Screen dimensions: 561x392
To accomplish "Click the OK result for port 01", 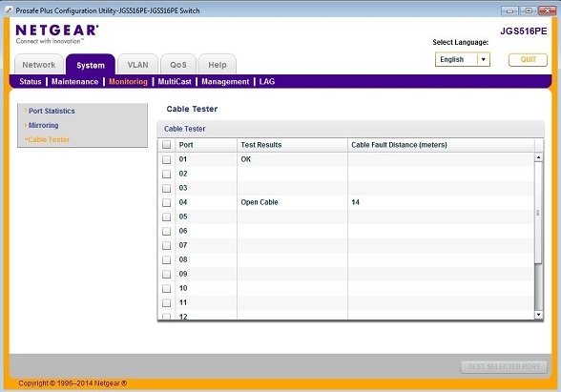I will tap(246, 159).
